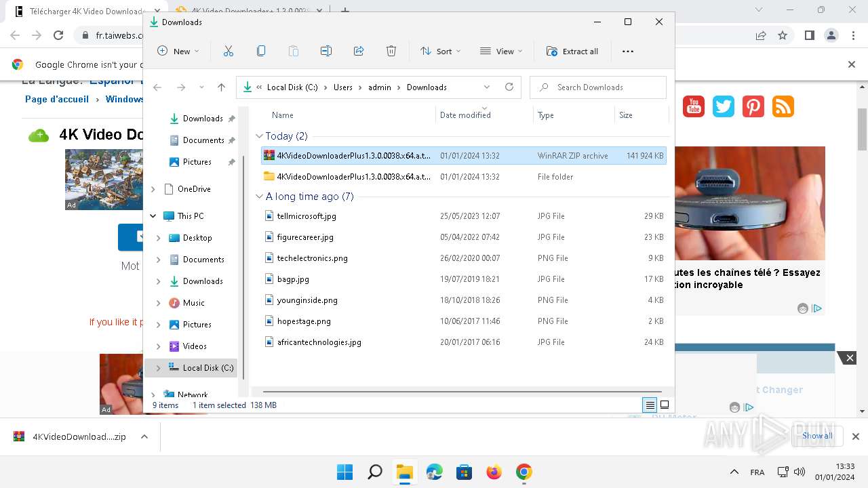The width and height of the screenshot is (868, 488).
Task: Collapse the This PC tree node
Action: pyautogui.click(x=153, y=216)
